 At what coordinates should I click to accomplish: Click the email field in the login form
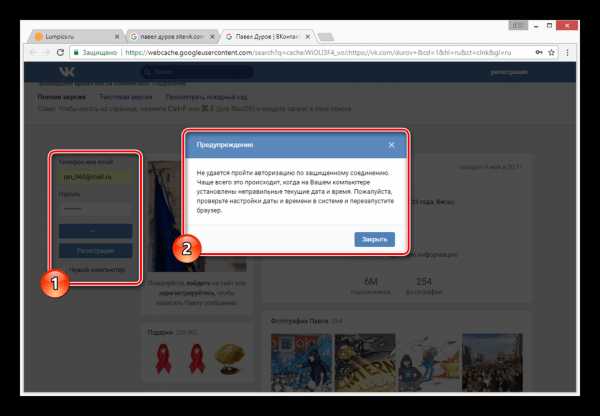tap(96, 177)
